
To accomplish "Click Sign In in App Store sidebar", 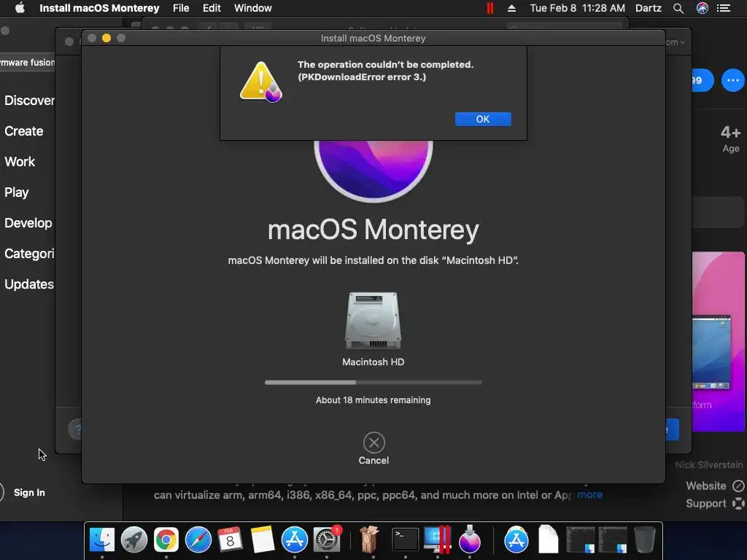I will (29, 492).
